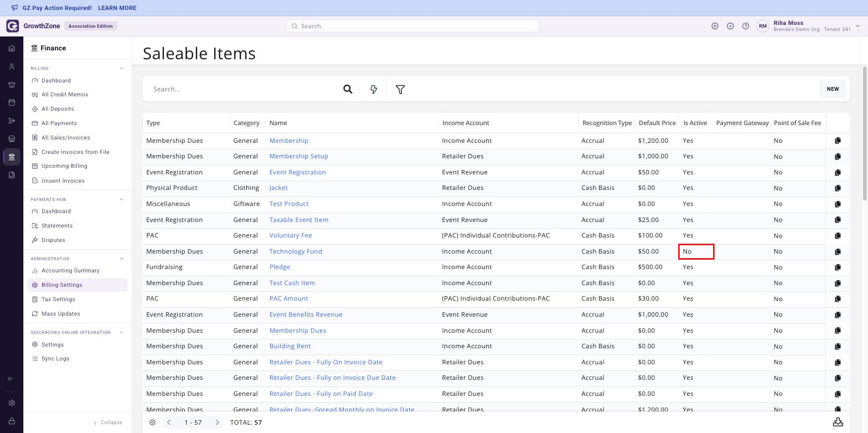Open the grid settings gear in footer
Viewport: 868px width, 433px height.
[x=152, y=422]
